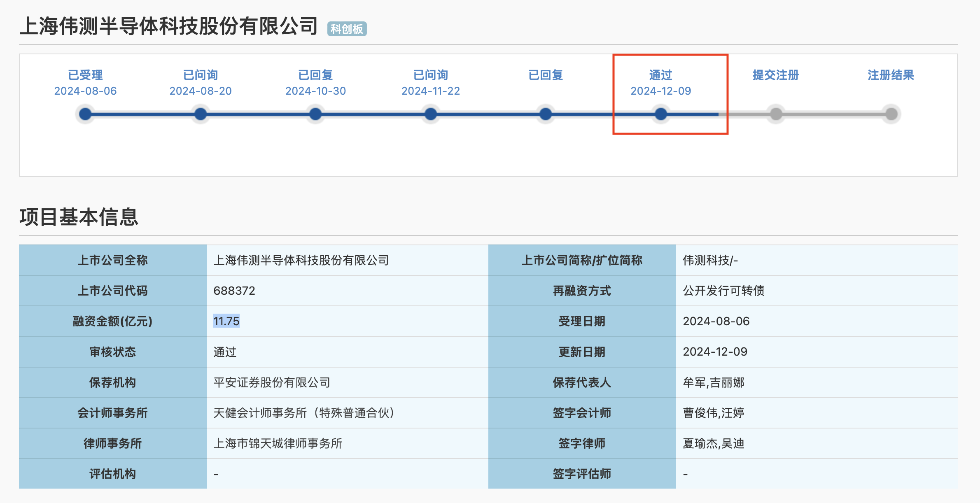Image resolution: width=980 pixels, height=503 pixels.
Task: Click the timeline dot under 通过 2024-12-09
Action: [x=661, y=114]
